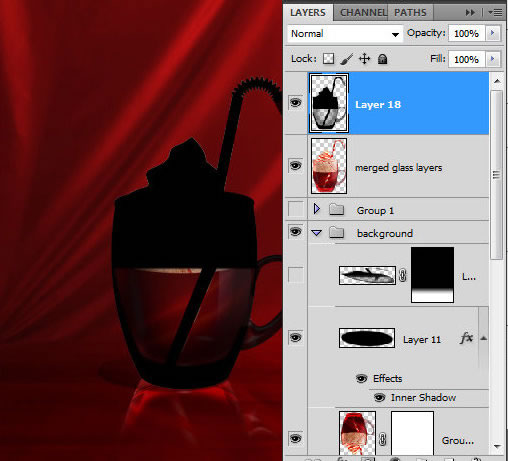Show the hidden Group 1 folder
The height and width of the screenshot is (461, 508).
(x=296, y=209)
